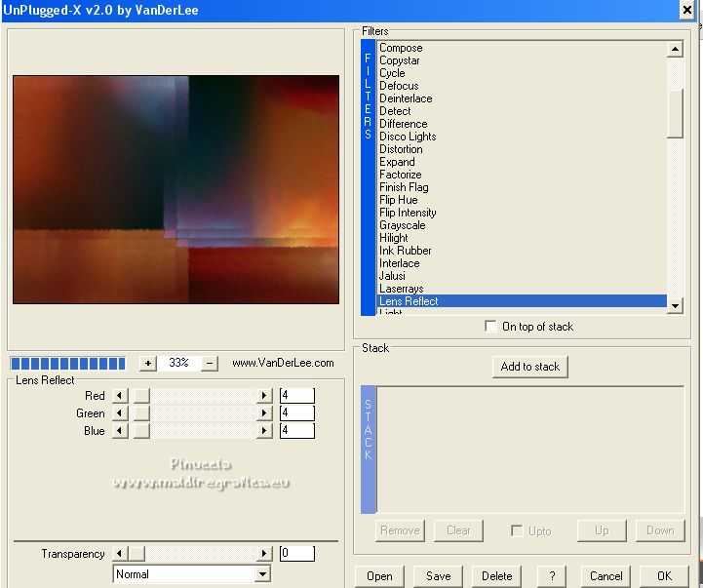Click the Transparency slider left arrow
This screenshot has width=703, height=588.
pos(120,554)
